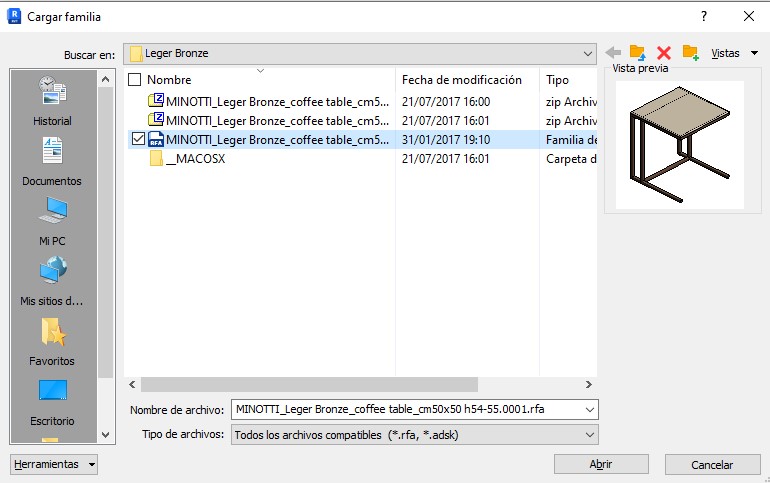Expand the Buscar en folder dropdown
Image resolution: width=770 pixels, height=483 pixels.
pos(588,53)
